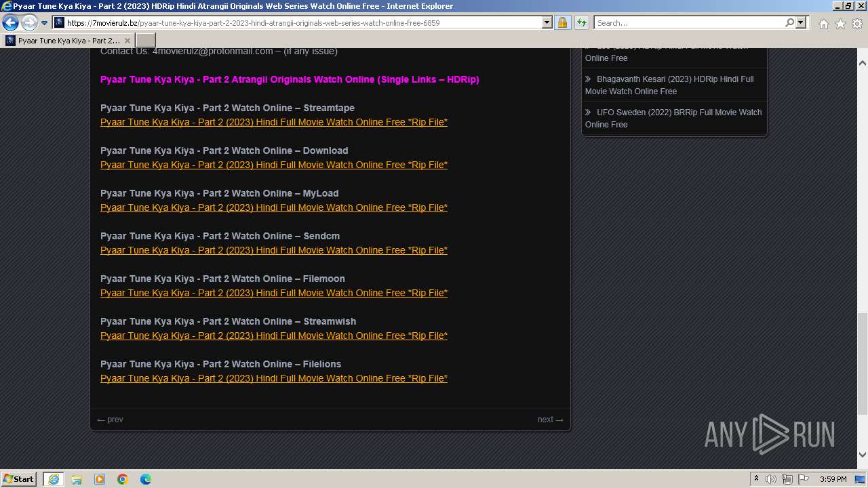868x488 pixels.
Task: Refresh the page with the refresh icon
Action: [582, 23]
